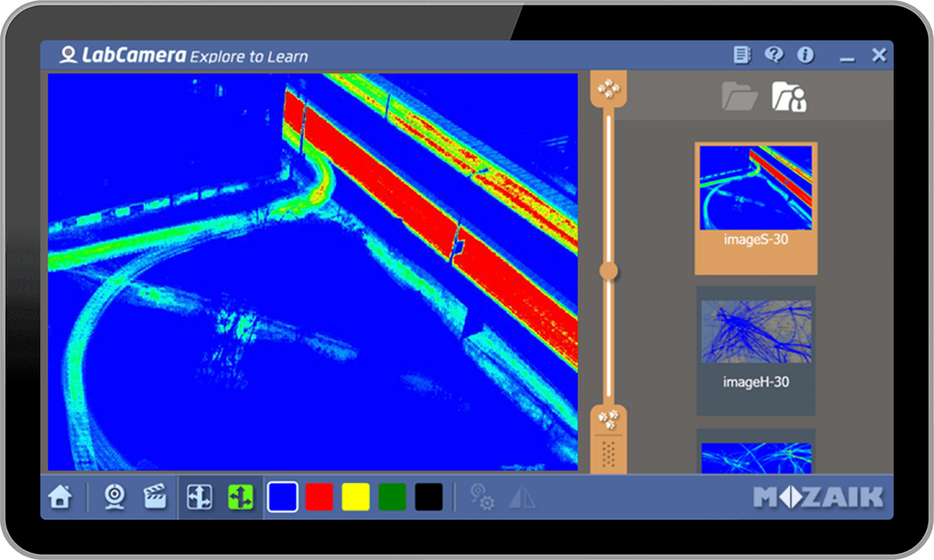The image size is (934, 560).
Task: Open the video clapperboard source icon
Action: click(x=155, y=497)
